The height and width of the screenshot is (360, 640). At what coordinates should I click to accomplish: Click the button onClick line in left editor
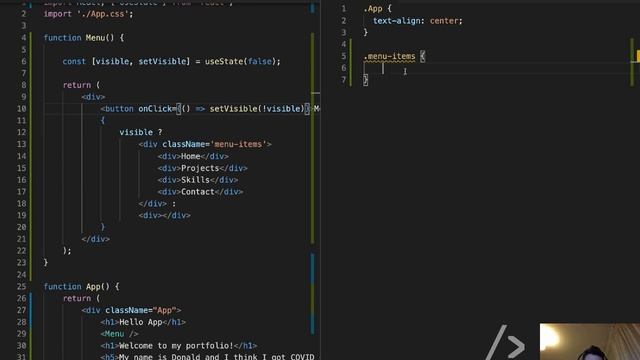tap(210, 109)
